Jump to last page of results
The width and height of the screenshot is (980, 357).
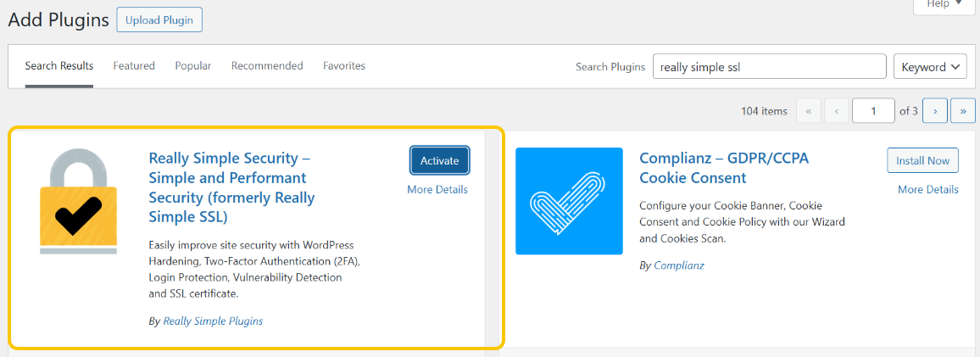pos(963,111)
